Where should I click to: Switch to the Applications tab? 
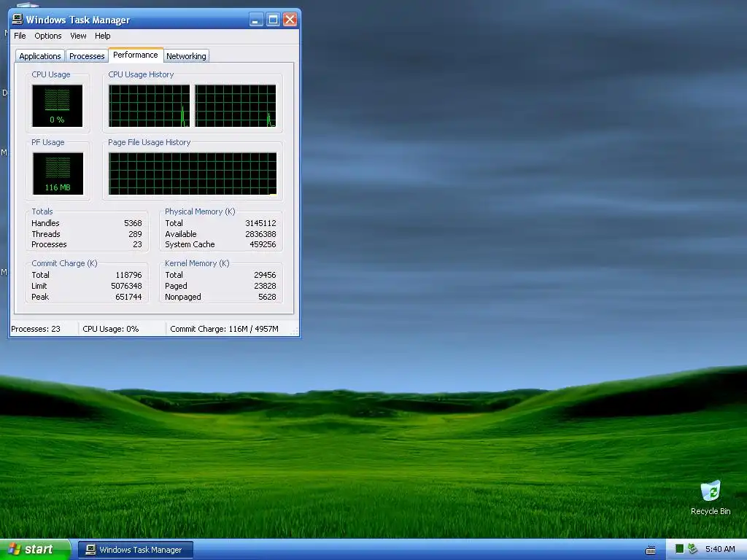click(x=40, y=56)
